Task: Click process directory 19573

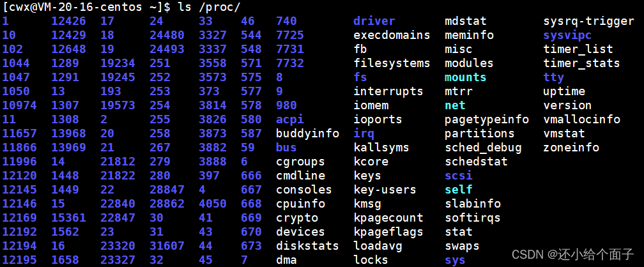Action: click(118, 105)
